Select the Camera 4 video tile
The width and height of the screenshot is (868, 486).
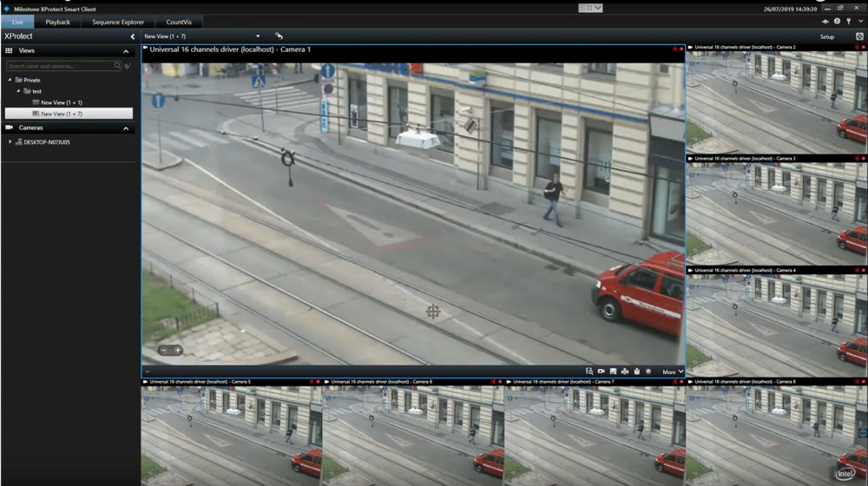pyautogui.click(x=777, y=325)
